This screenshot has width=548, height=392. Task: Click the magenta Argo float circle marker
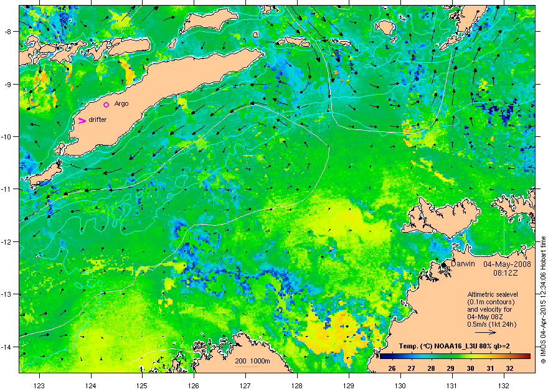tap(106, 105)
